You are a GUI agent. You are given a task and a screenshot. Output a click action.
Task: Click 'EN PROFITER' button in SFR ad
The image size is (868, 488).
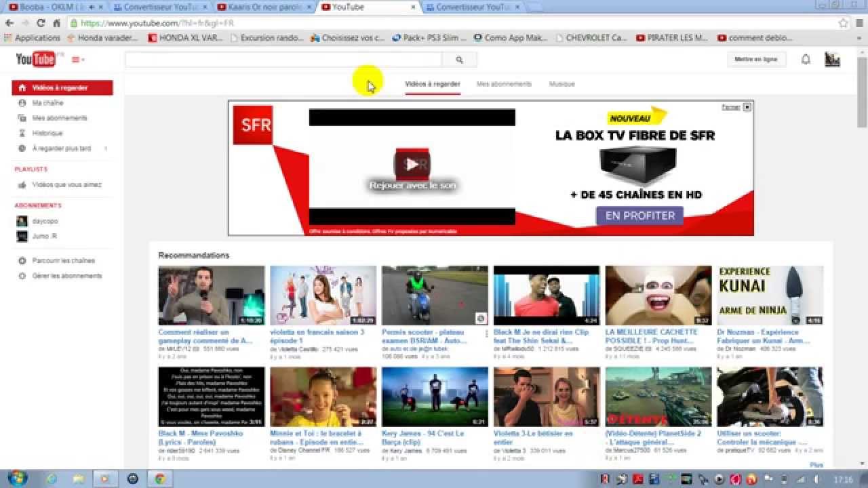tap(639, 216)
